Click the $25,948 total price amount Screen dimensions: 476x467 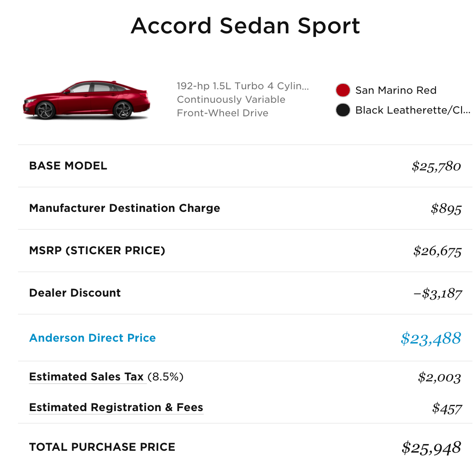(431, 448)
